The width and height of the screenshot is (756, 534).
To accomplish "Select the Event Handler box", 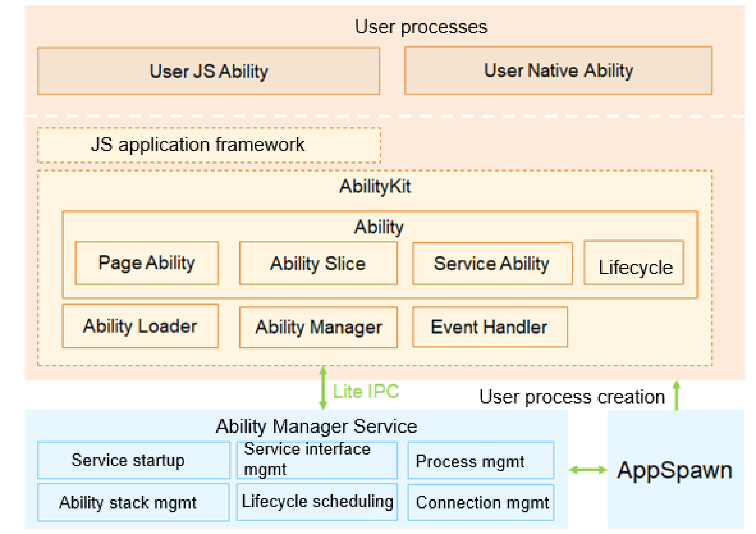I will tap(490, 327).
